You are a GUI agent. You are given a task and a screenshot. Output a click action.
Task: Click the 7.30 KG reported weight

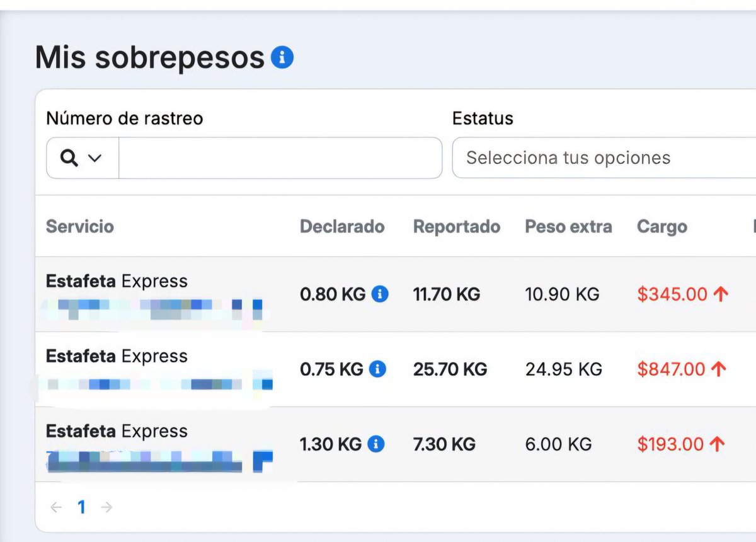point(445,444)
